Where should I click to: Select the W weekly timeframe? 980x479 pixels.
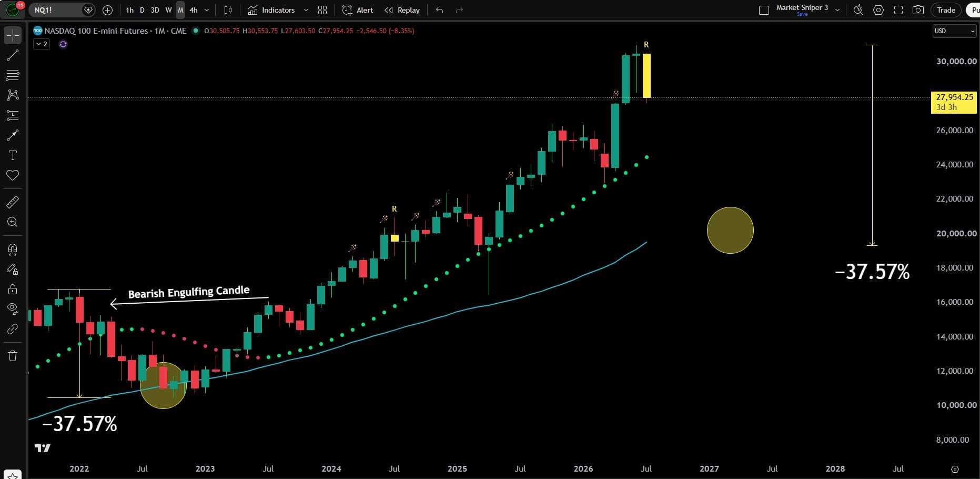(x=168, y=10)
